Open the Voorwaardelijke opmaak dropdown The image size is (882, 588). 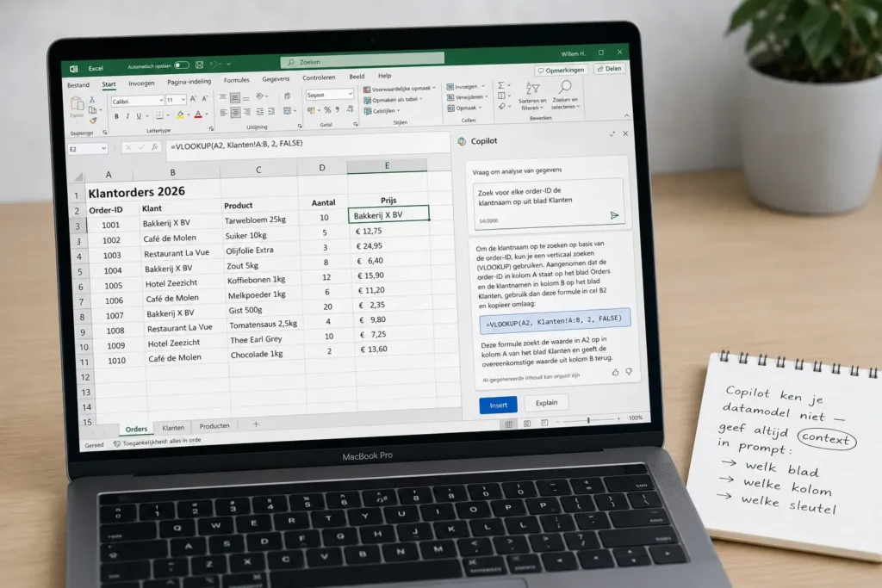400,89
